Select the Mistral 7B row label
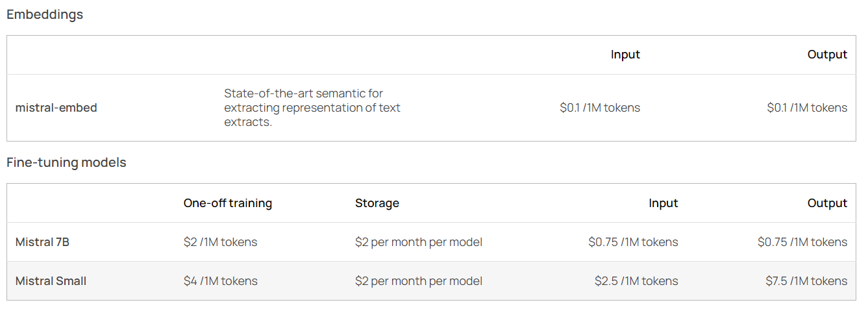Image resolution: width=868 pixels, height=322 pixels. [x=42, y=242]
